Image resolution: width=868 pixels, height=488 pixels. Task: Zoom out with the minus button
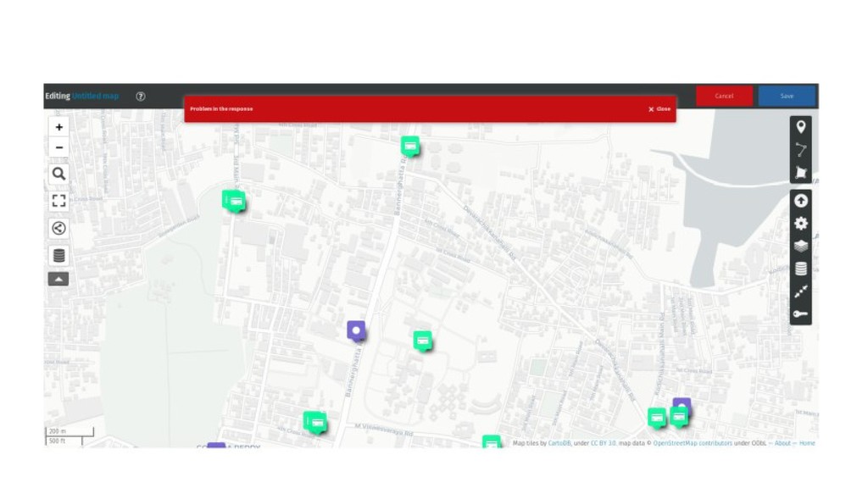coord(58,147)
